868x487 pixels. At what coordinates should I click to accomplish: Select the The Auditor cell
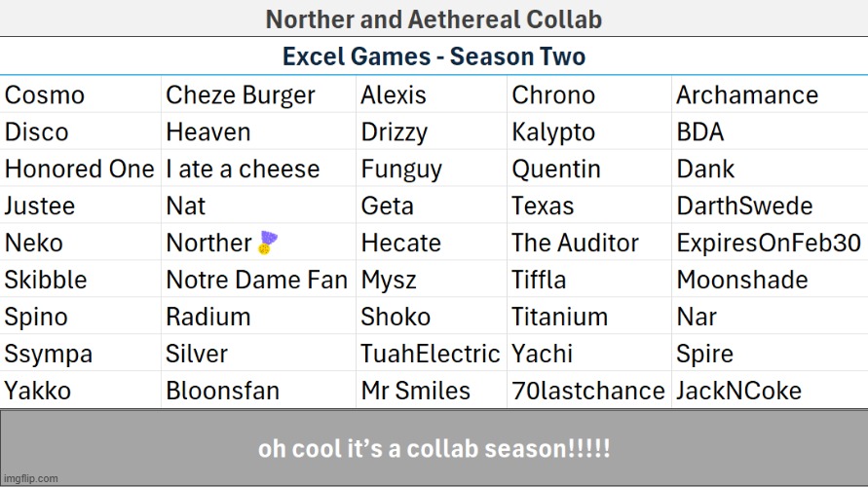coord(589,243)
